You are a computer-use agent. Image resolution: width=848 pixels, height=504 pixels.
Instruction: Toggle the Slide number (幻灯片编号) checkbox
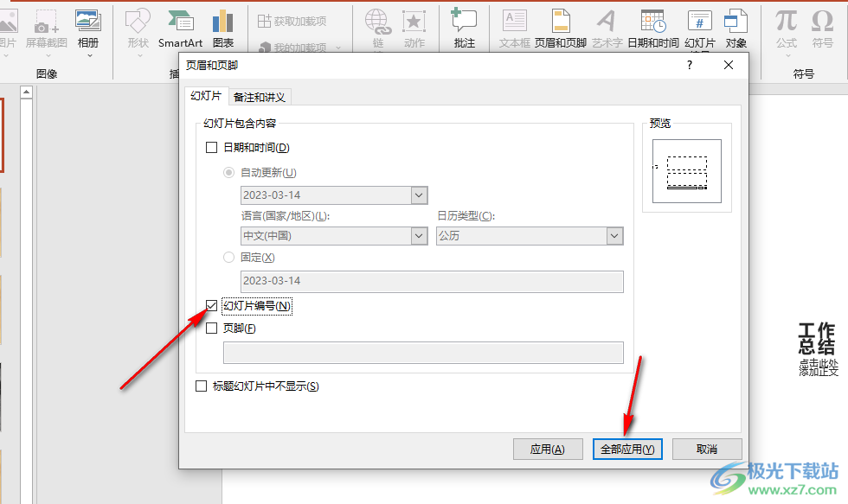(x=211, y=306)
